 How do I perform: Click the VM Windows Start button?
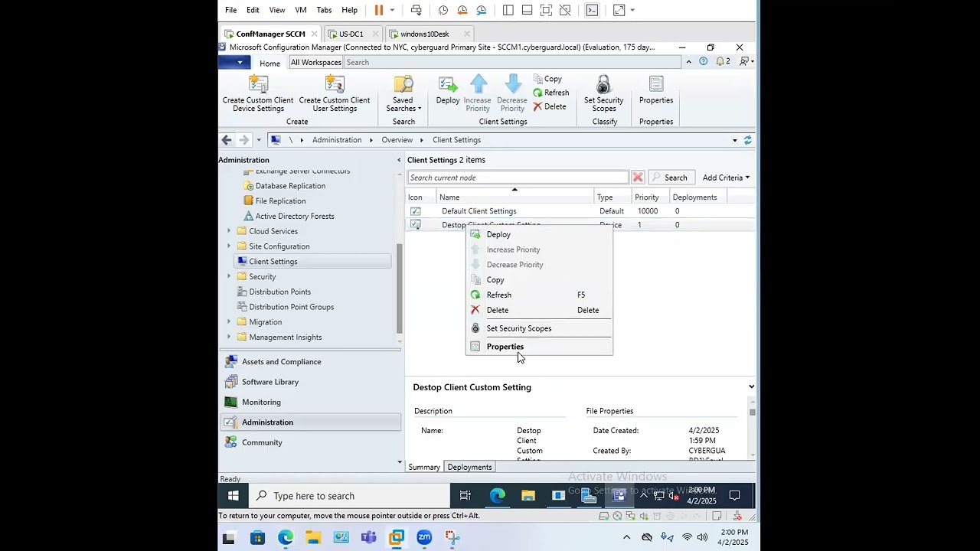click(234, 496)
